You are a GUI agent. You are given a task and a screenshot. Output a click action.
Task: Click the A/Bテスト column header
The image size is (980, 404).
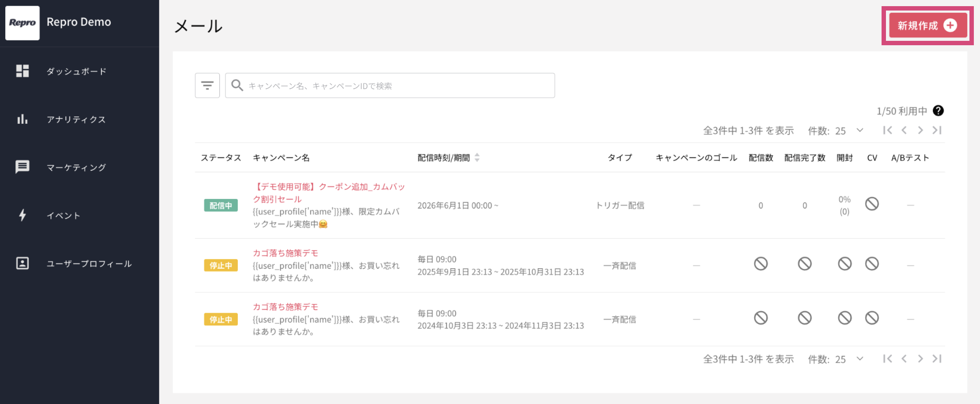tap(910, 158)
